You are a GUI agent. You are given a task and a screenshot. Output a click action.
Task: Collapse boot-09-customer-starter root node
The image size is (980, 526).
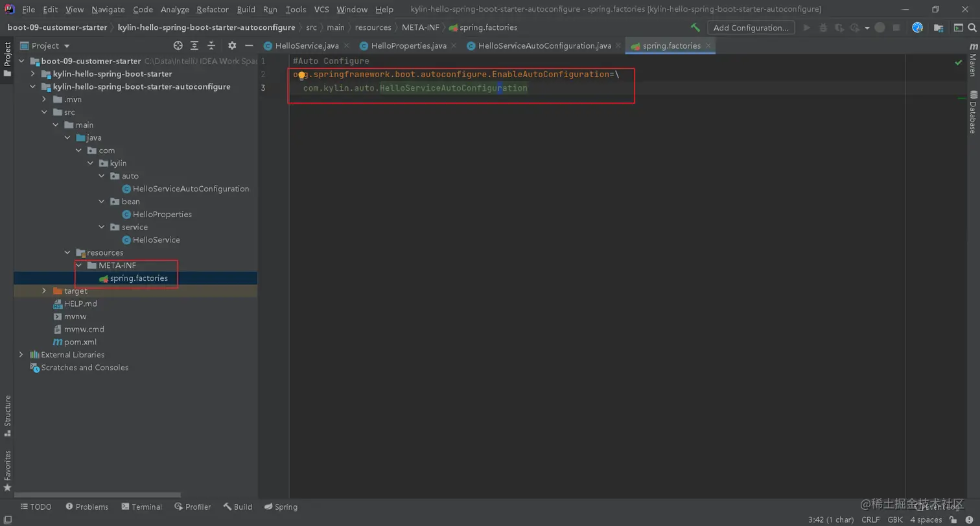click(x=22, y=62)
